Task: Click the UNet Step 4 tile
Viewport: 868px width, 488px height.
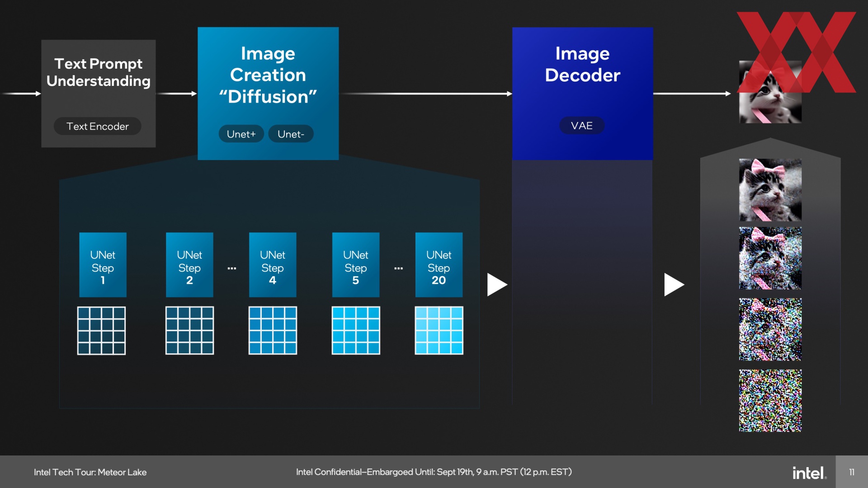Action: pyautogui.click(x=273, y=265)
